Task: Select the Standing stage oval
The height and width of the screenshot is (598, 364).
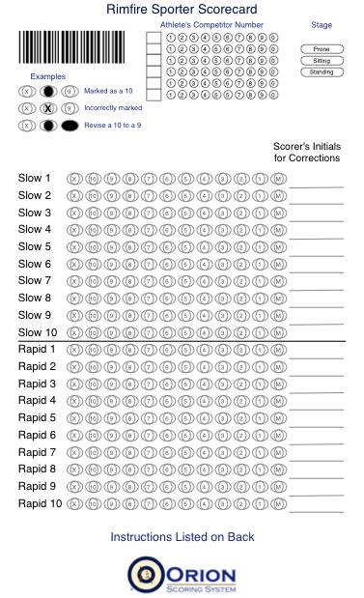Action: [322, 72]
